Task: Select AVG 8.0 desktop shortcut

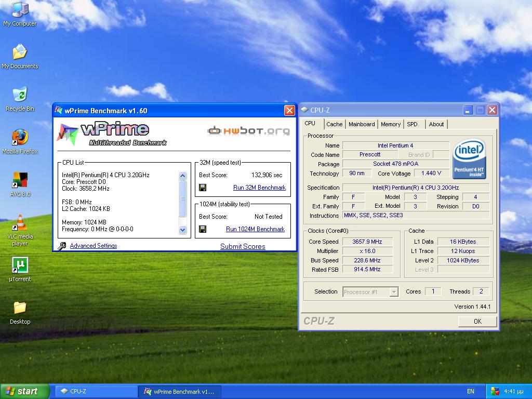Action: (20, 184)
